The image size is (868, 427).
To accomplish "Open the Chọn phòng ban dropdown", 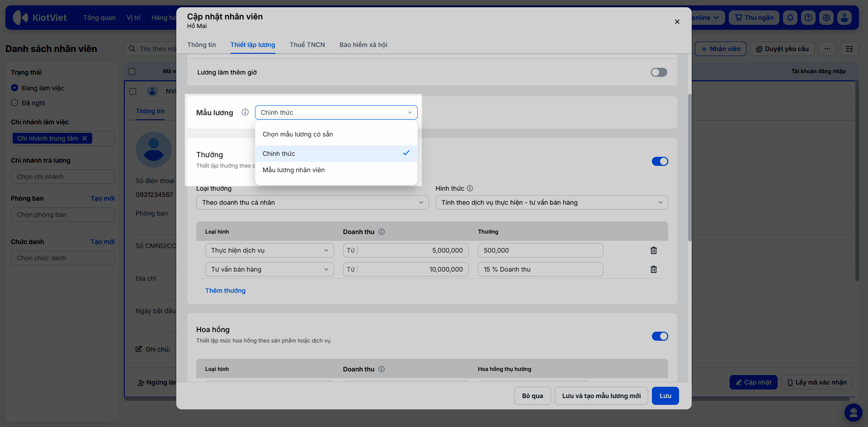I will pyautogui.click(x=63, y=215).
